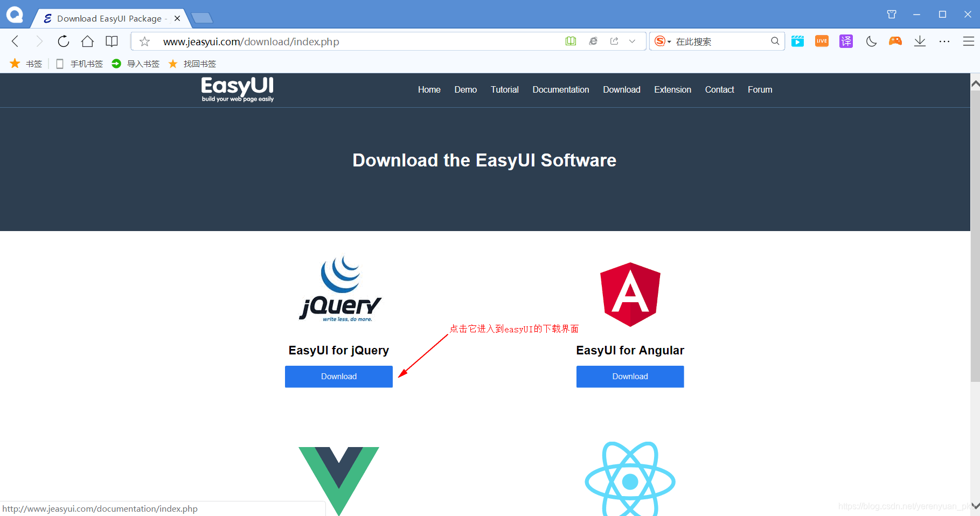This screenshot has height=516, width=980.
Task: Expand address bar history dropdown arrow
Action: tap(633, 41)
